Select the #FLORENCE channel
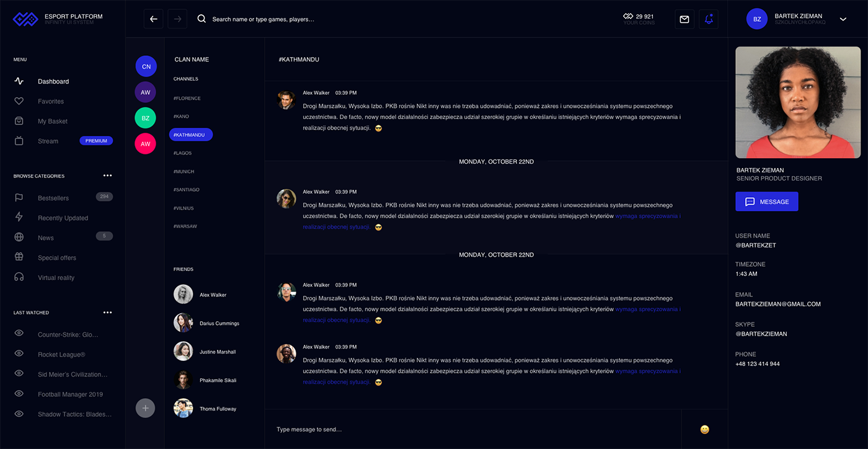Image resolution: width=868 pixels, height=449 pixels. (187, 99)
